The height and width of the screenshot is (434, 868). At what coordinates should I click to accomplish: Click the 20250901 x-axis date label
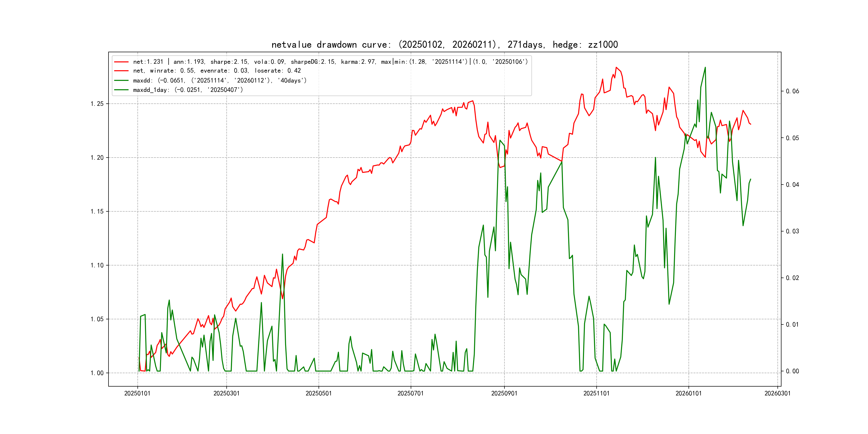click(x=504, y=394)
